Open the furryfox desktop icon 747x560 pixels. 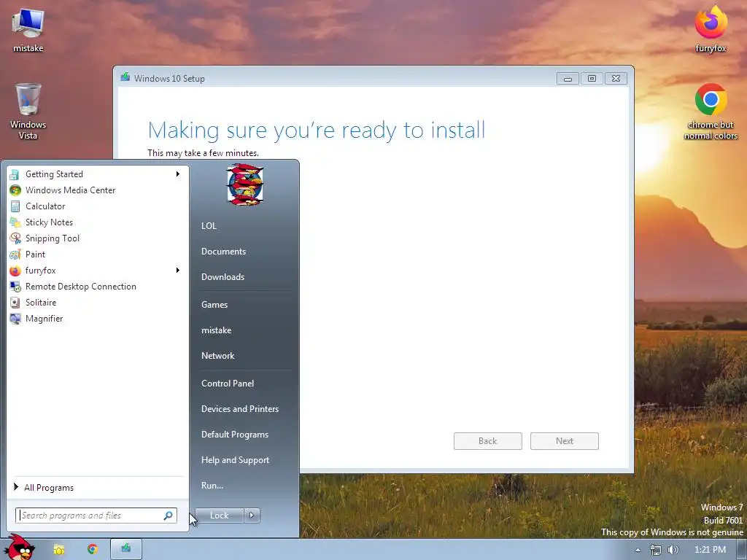click(711, 28)
